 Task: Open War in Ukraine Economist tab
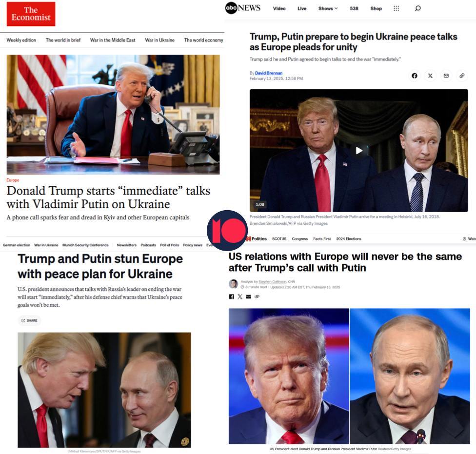[x=159, y=40]
